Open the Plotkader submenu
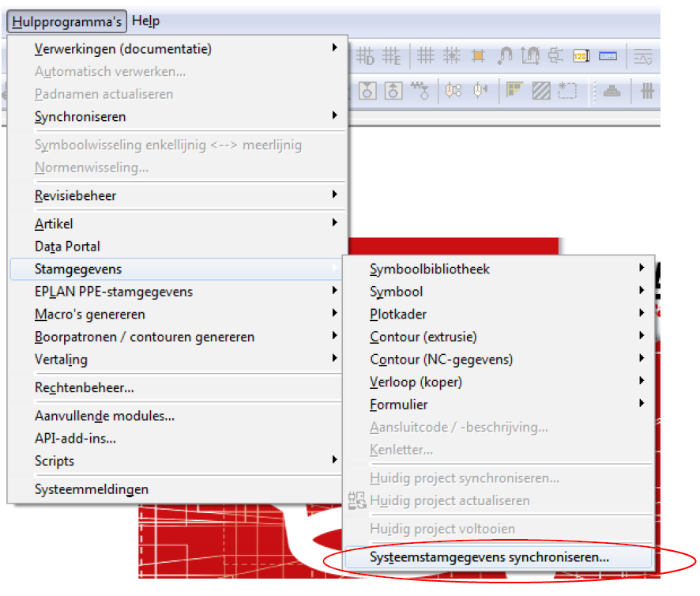Screen dimensions: 700x596 tap(499, 314)
